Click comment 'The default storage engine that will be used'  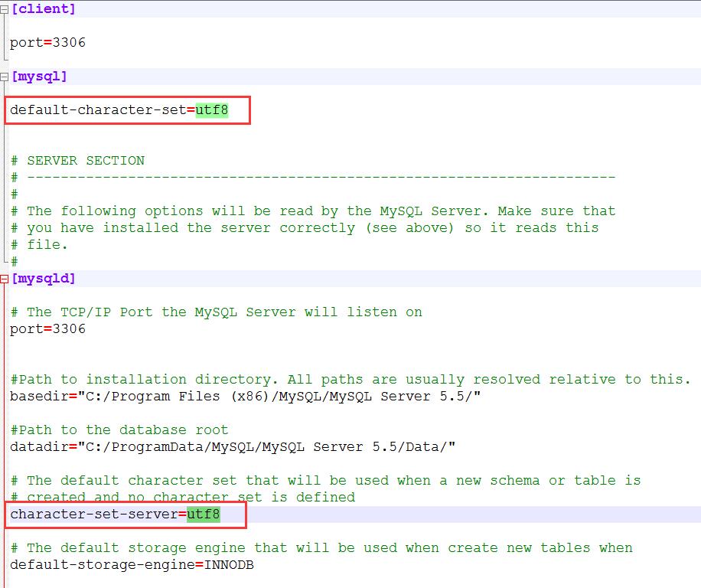(x=321, y=548)
